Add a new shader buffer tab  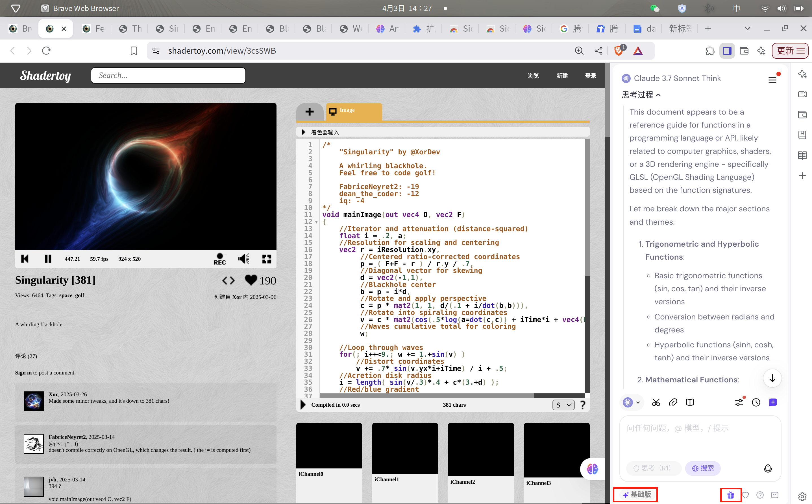309,112
